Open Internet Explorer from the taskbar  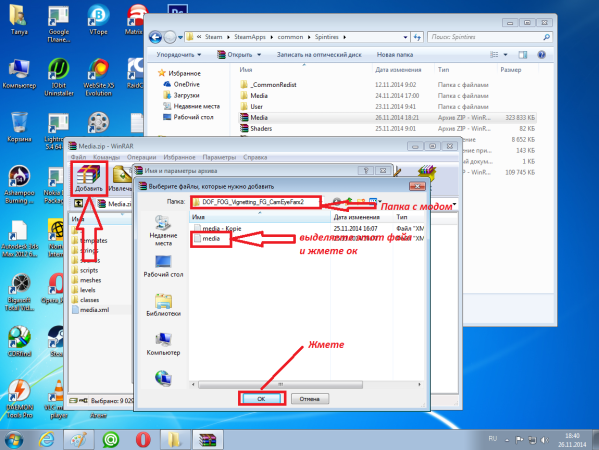click(47, 440)
